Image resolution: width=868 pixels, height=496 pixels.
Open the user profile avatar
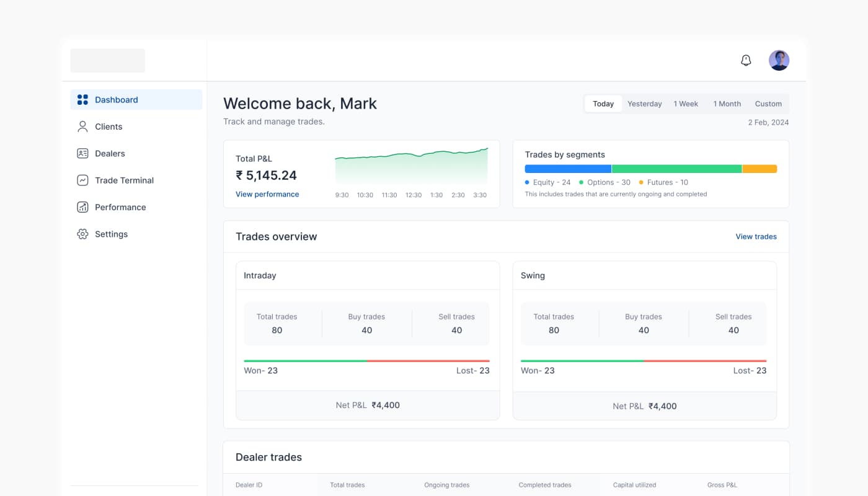click(779, 60)
